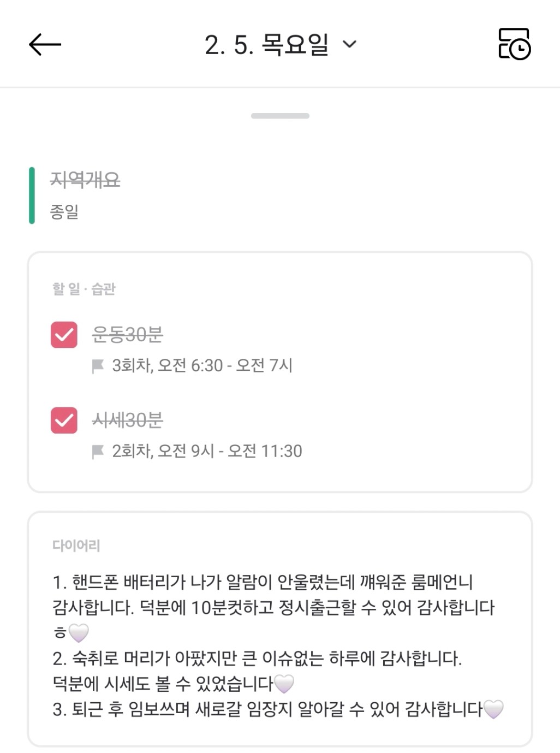Click the green color bar beside 지역개요
560x753 pixels.
32,195
